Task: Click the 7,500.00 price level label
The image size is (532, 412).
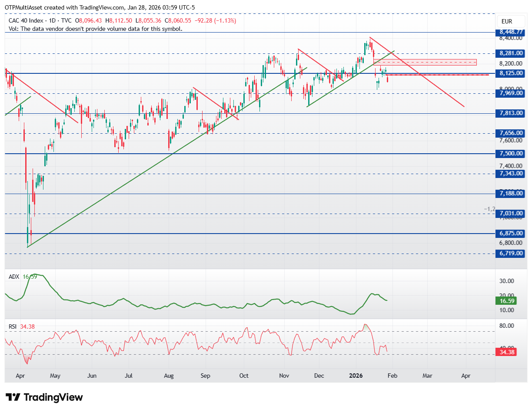Action: pos(510,153)
